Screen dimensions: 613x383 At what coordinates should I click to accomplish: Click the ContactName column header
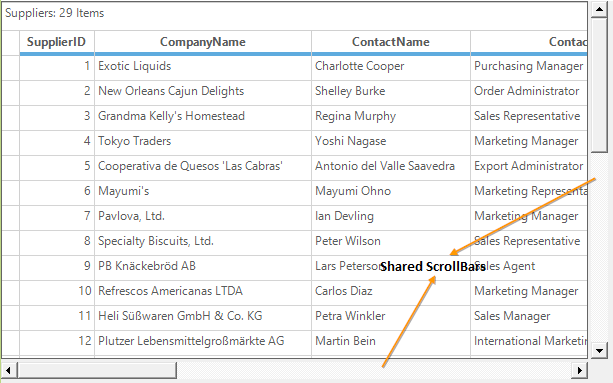coord(391,42)
